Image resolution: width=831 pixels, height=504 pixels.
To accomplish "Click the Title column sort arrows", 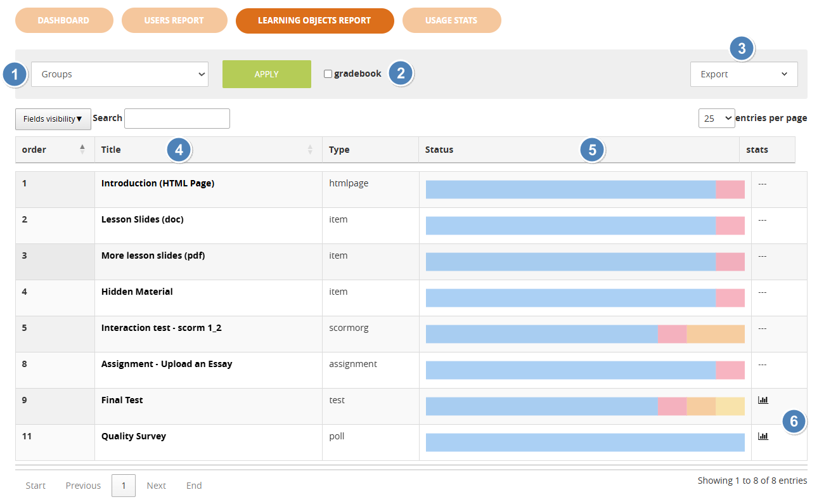I will (310, 150).
